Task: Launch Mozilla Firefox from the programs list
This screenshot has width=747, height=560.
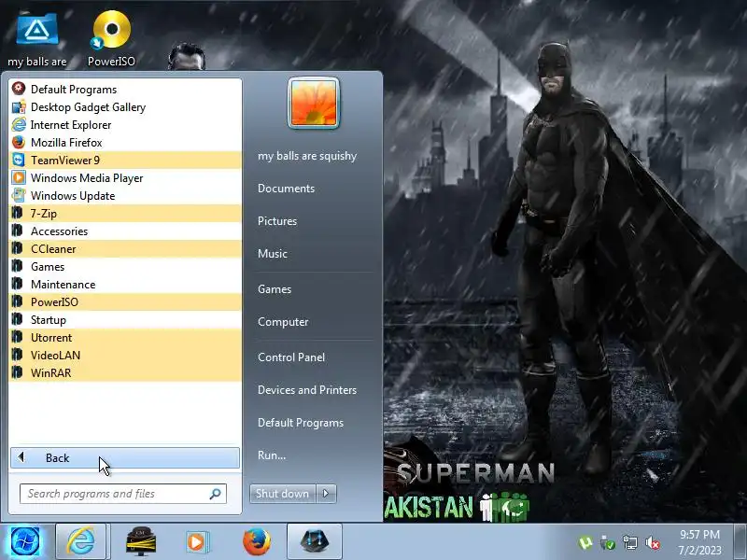Action: tap(125, 143)
